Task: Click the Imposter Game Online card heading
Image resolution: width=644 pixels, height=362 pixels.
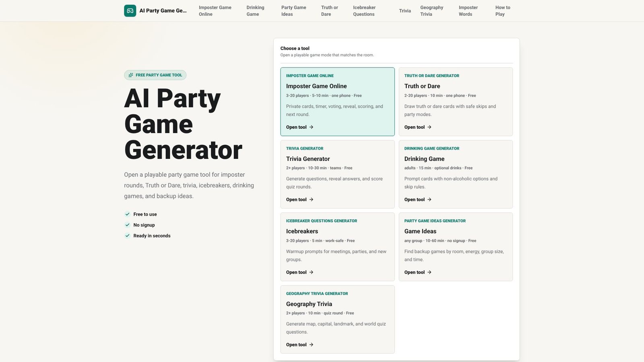Action: pos(316,86)
